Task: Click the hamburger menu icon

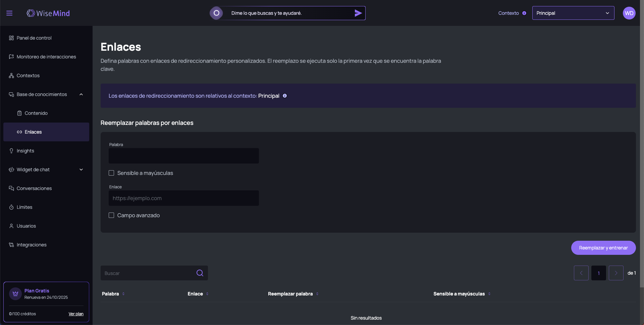Action: click(x=9, y=13)
